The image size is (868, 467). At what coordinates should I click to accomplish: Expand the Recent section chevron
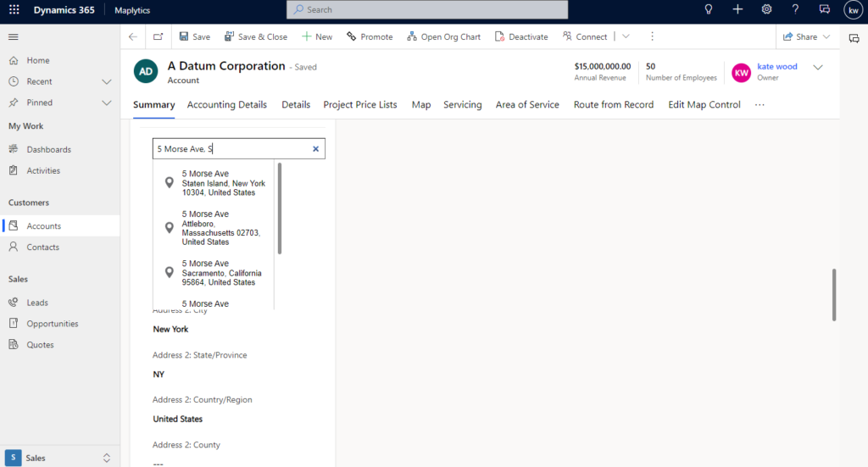(107, 81)
